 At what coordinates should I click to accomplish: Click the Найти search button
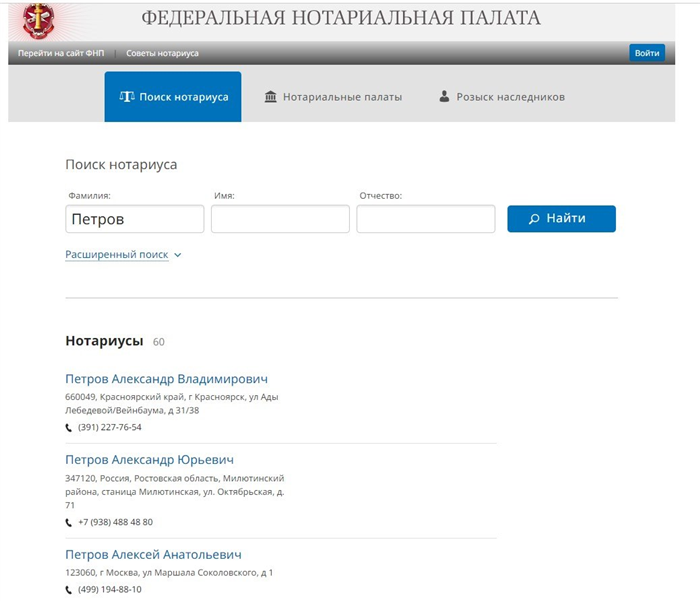(x=561, y=219)
